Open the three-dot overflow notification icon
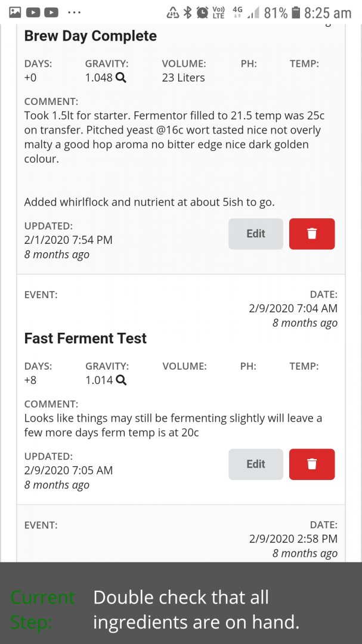The height and width of the screenshot is (644, 362). (74, 12)
